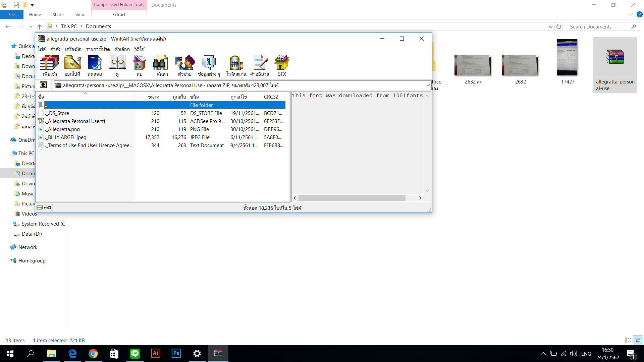Open the WinRAR archive path dropdown
The width and height of the screenshot is (644, 362).
coord(428,85)
